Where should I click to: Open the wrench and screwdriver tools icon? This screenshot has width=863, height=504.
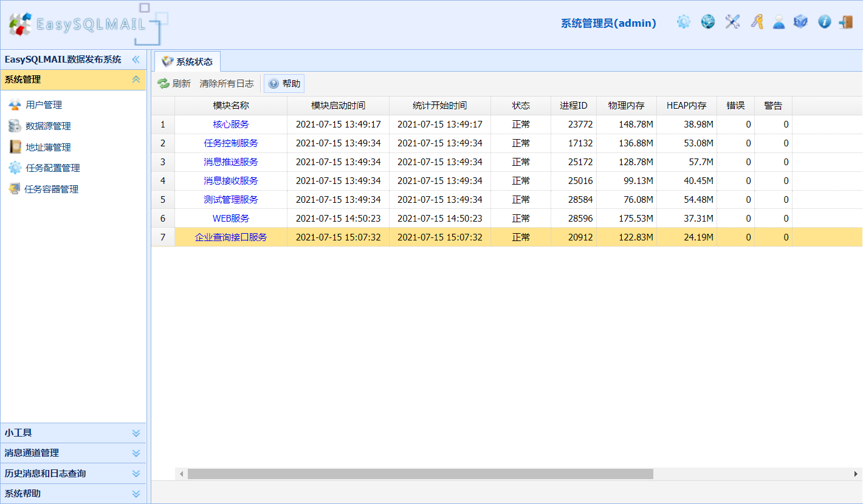pyautogui.click(x=732, y=22)
